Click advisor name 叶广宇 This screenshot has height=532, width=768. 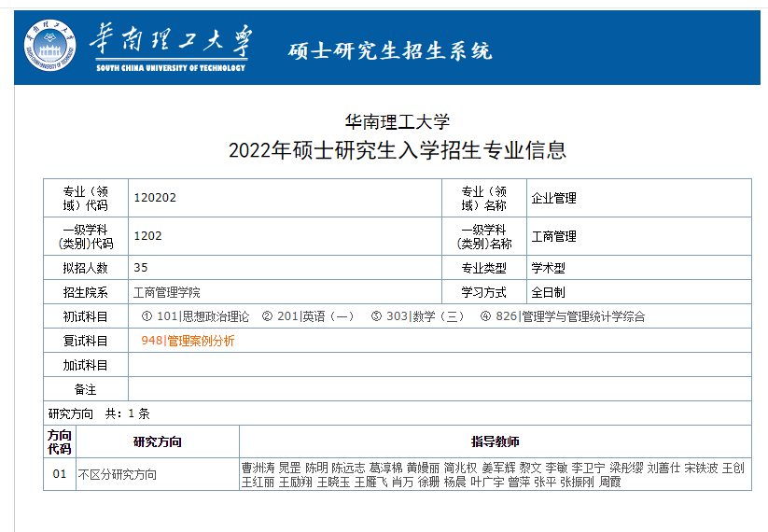coord(487,482)
